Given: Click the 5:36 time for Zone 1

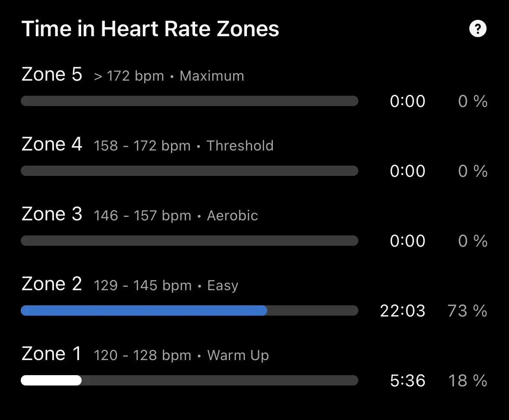Looking at the screenshot, I should (x=408, y=381).
